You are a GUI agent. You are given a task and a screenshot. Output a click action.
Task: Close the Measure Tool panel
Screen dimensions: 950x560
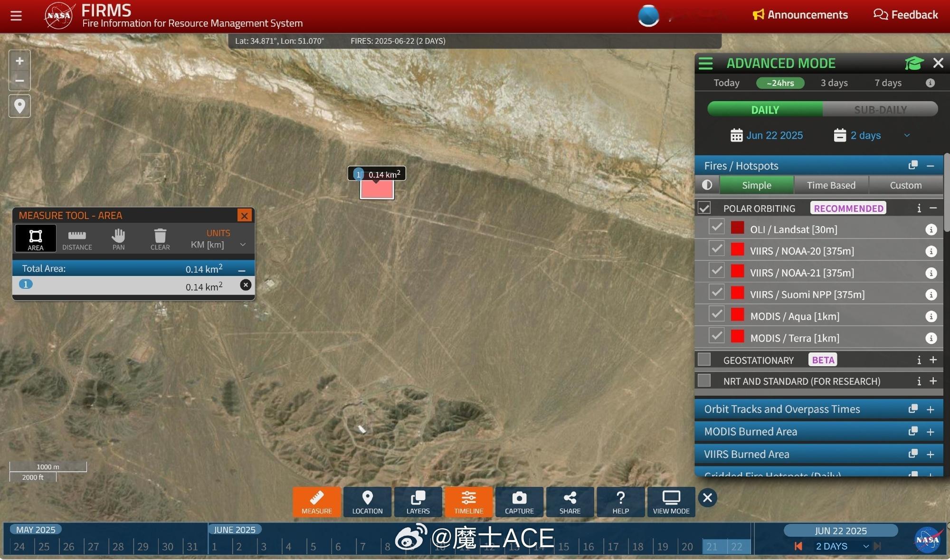[244, 215]
